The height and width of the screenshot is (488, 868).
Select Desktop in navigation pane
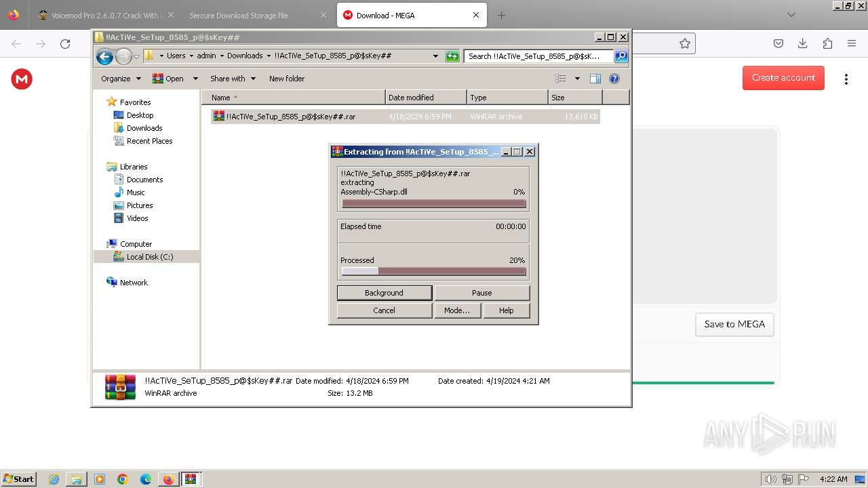click(x=140, y=115)
